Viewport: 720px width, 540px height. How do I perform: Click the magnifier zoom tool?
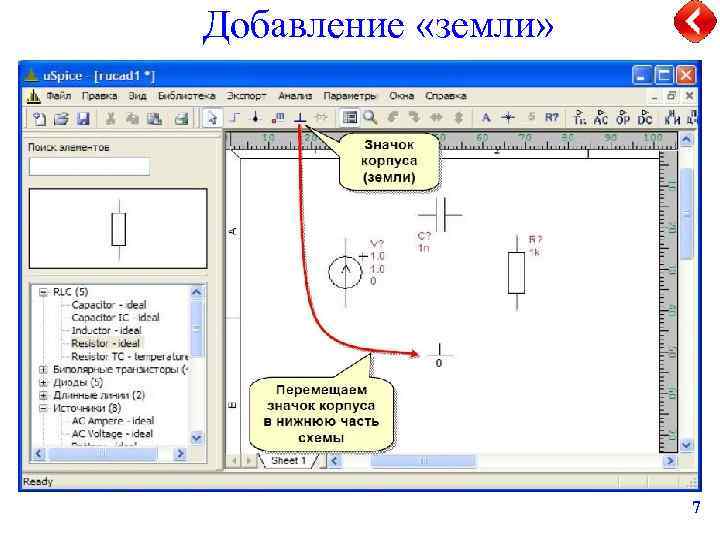click(370, 118)
